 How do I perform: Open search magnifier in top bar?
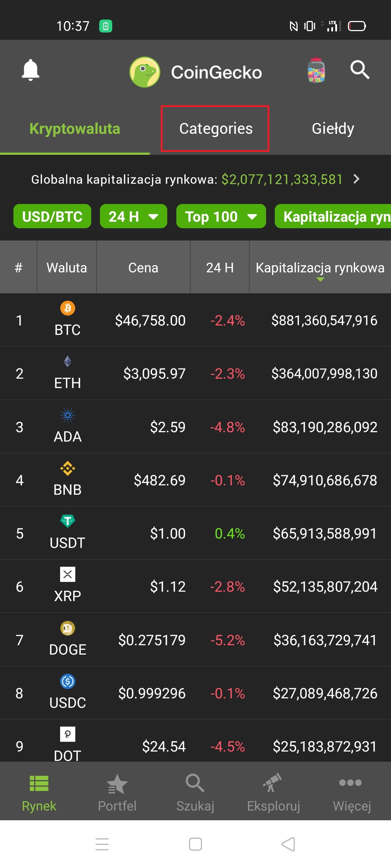[360, 70]
